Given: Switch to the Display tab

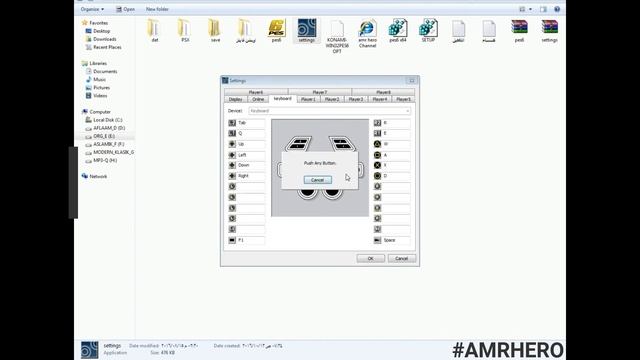Looking at the screenshot, I should click(x=236, y=99).
